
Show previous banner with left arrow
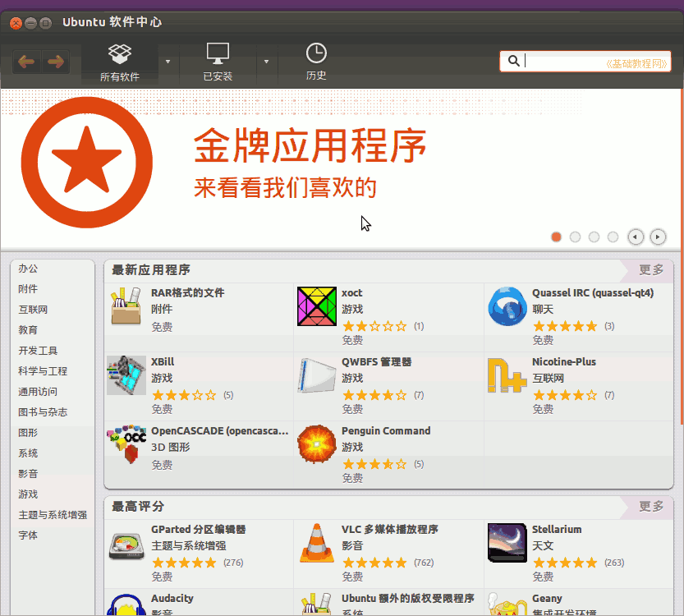636,237
